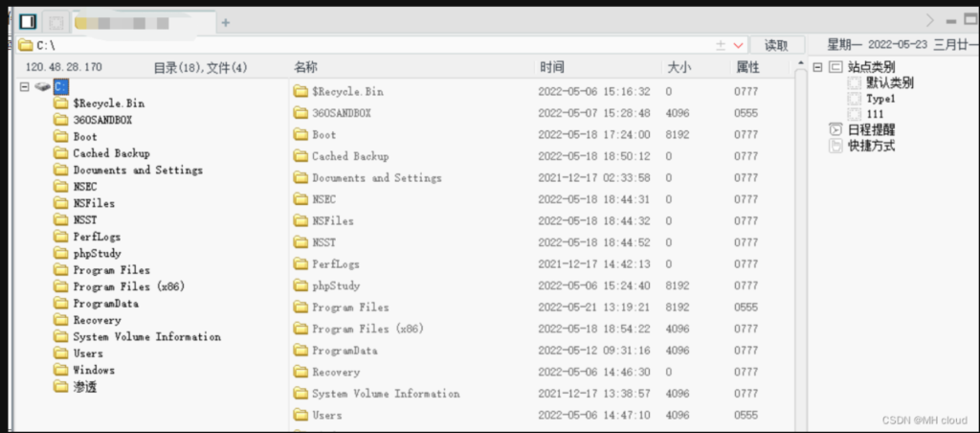Select ProgramData folder icon in file list
Screen dimensions: 980x433
click(x=301, y=351)
